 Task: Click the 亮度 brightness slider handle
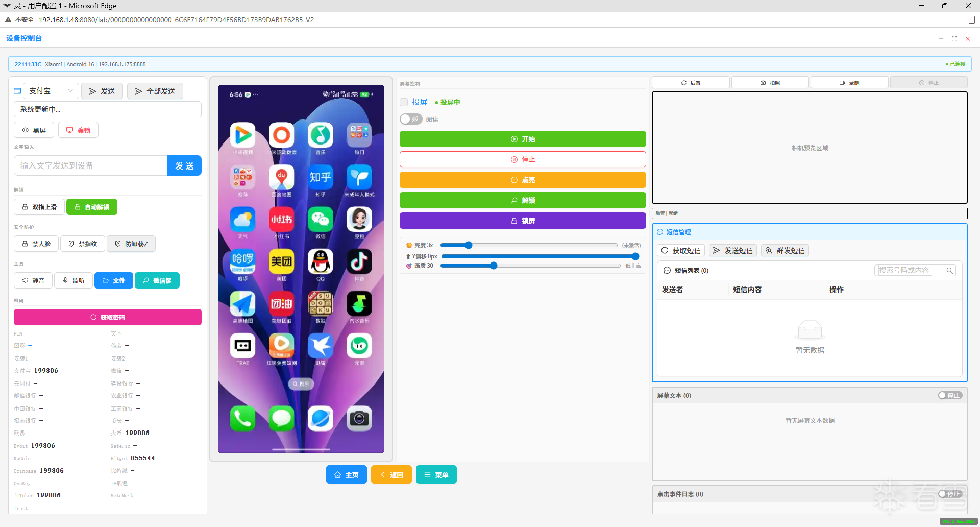tap(469, 245)
